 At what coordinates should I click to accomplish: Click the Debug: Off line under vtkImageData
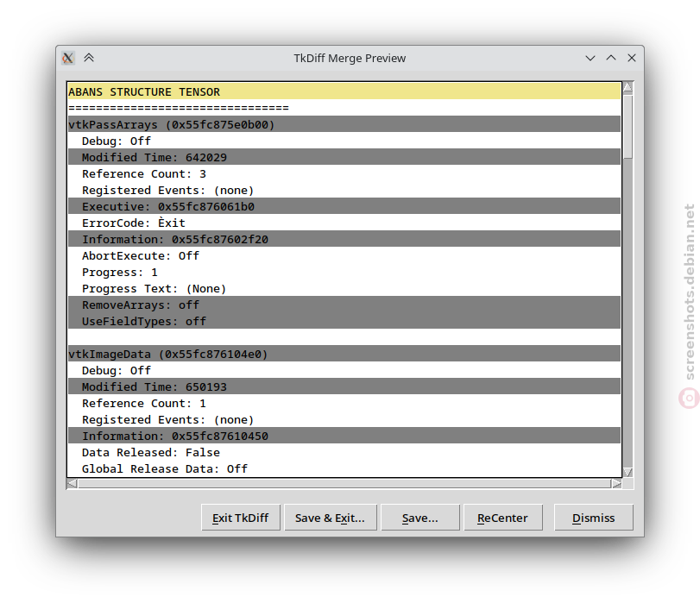tap(344, 370)
